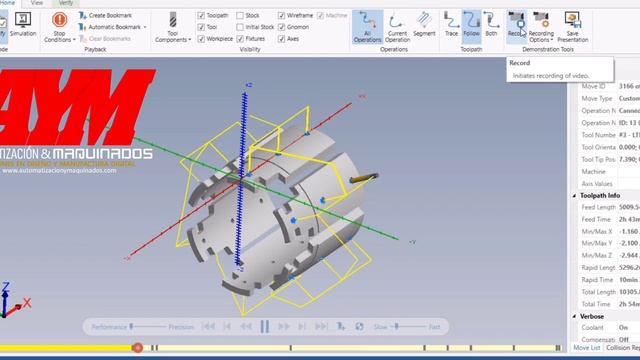Click Save Presentation

point(572,27)
